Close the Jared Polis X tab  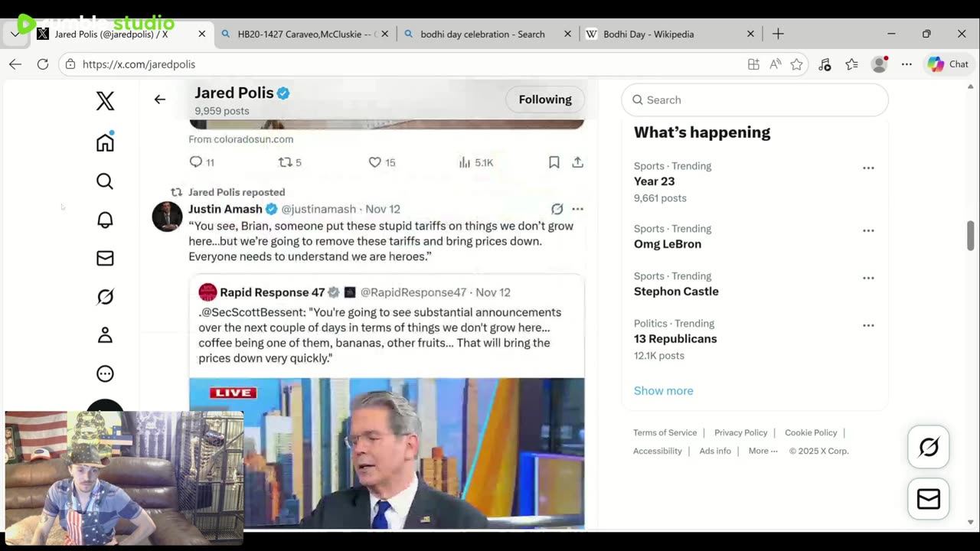click(x=202, y=34)
